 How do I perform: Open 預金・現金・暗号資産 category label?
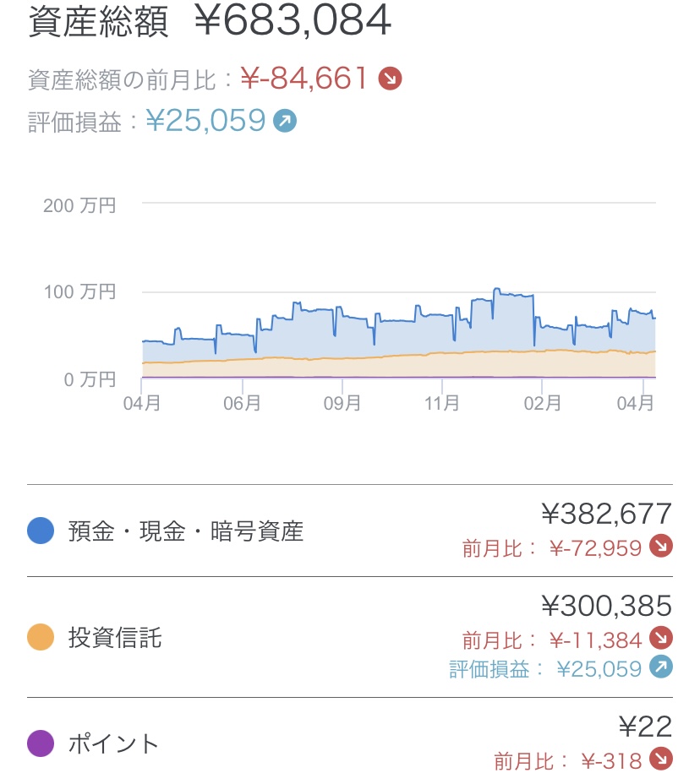point(185,531)
